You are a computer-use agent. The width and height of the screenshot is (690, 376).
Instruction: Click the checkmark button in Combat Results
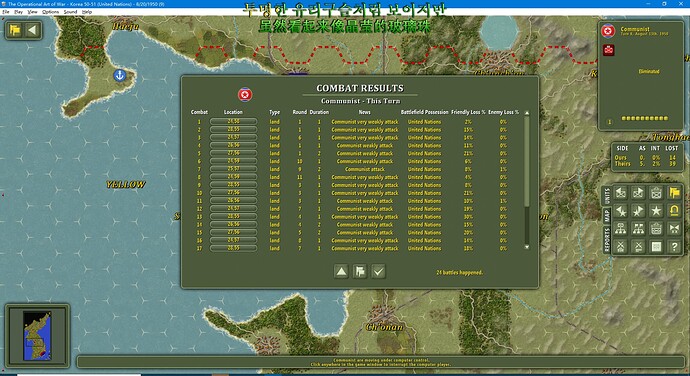pyautogui.click(x=378, y=272)
